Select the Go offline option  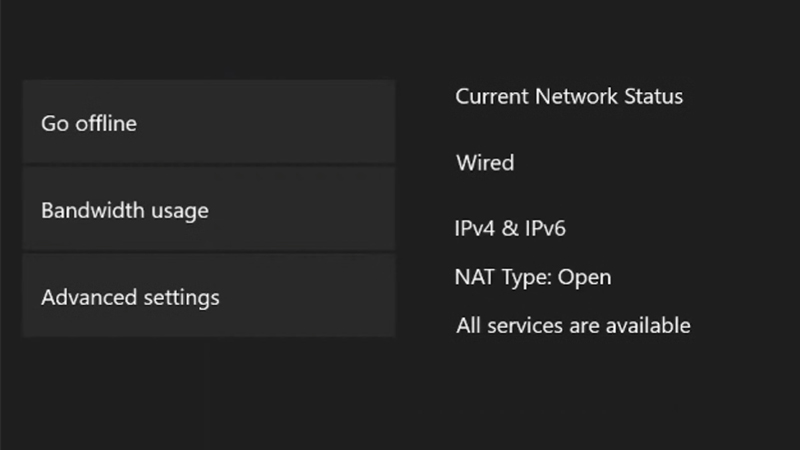(x=208, y=123)
